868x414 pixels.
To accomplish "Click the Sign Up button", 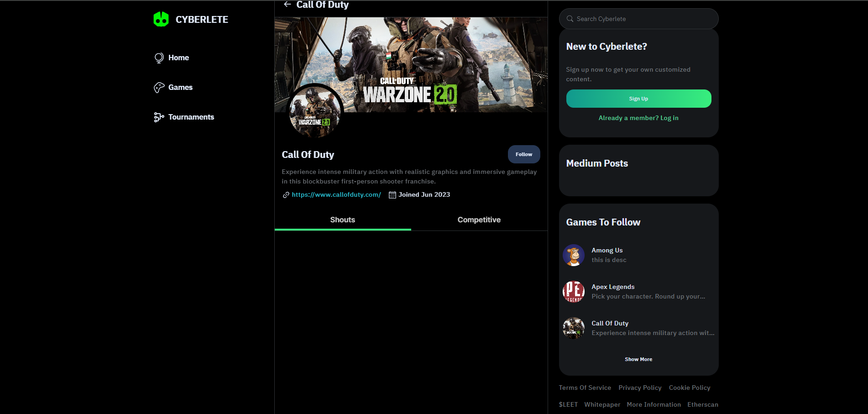I will 638,99.
